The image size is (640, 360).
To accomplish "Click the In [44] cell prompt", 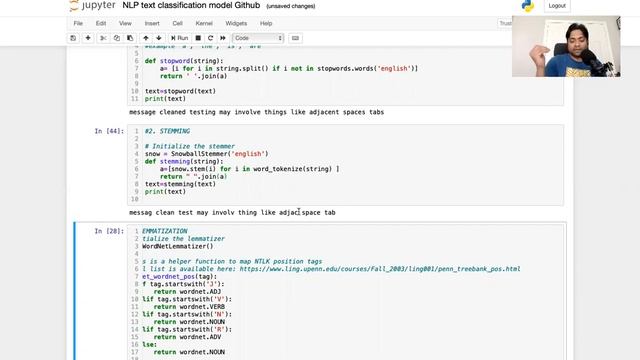I will pos(109,131).
